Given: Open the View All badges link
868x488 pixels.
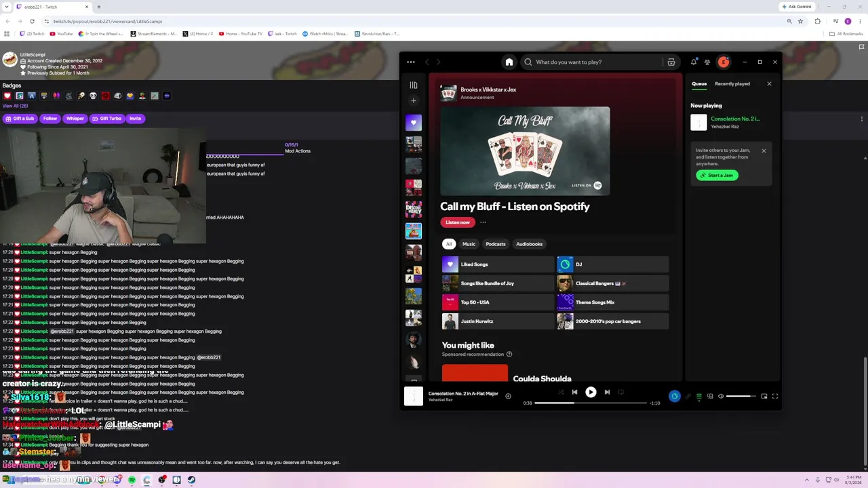Looking at the screenshot, I should pyautogui.click(x=15, y=106).
